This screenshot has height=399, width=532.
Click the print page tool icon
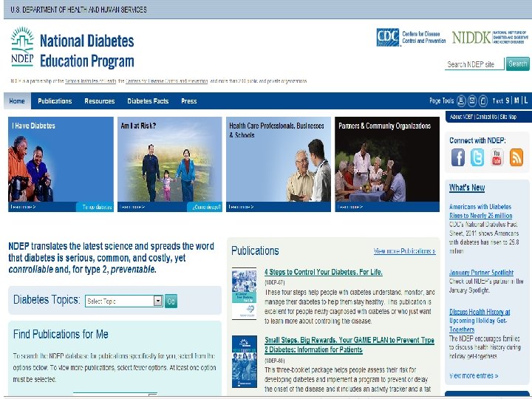461,100
